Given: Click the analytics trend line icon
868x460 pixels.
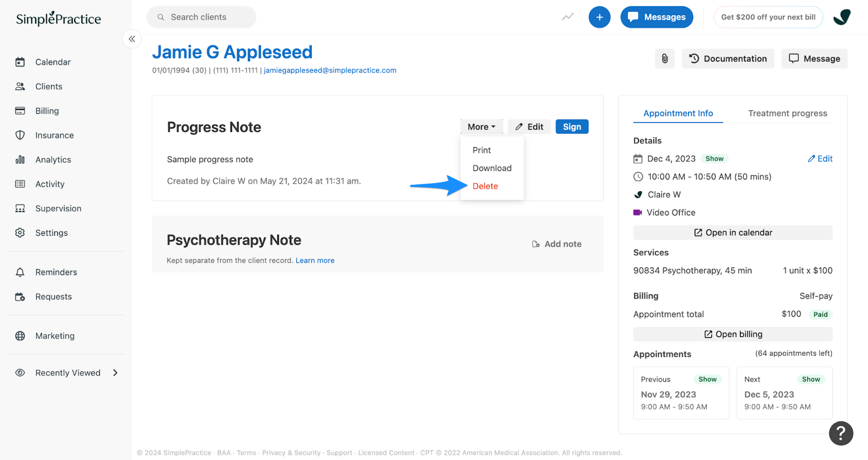Looking at the screenshot, I should click(567, 17).
